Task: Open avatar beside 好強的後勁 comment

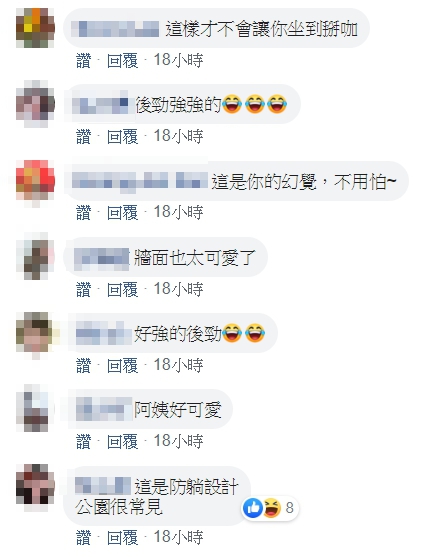Action: pos(36,332)
